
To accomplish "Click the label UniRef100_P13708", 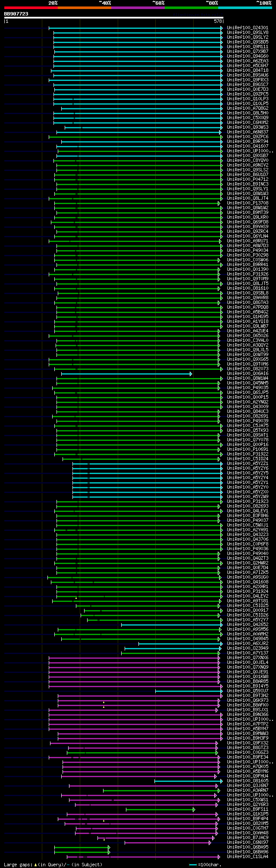I will [x=248, y=203].
